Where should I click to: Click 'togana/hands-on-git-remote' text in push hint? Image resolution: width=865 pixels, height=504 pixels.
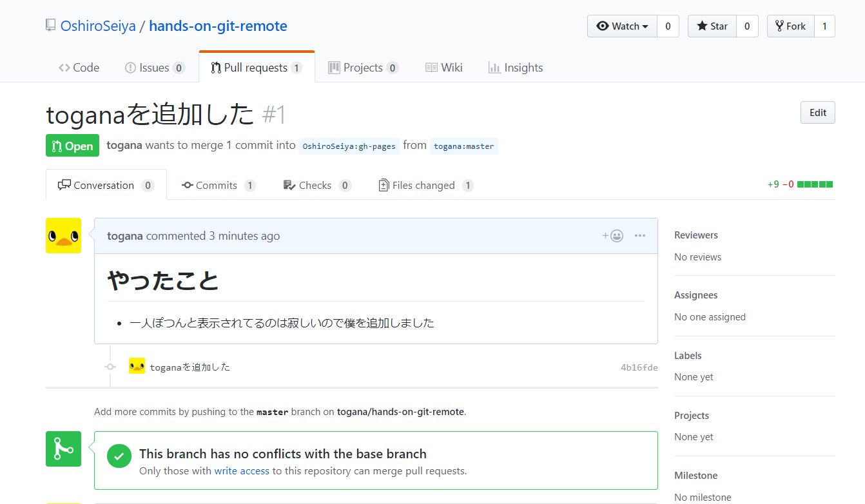[x=400, y=412]
